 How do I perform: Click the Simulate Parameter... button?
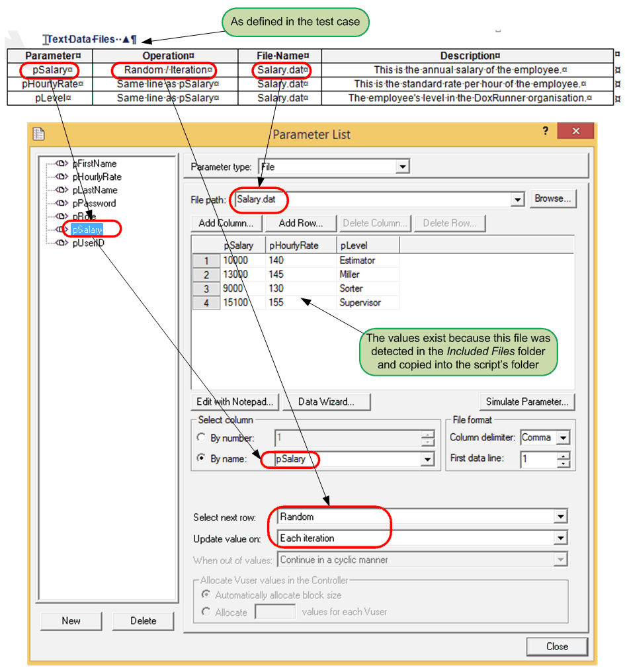click(527, 401)
